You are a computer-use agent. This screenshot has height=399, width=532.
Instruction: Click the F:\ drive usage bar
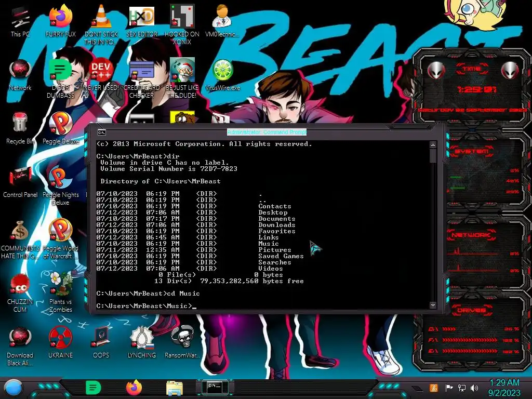tap(473, 340)
